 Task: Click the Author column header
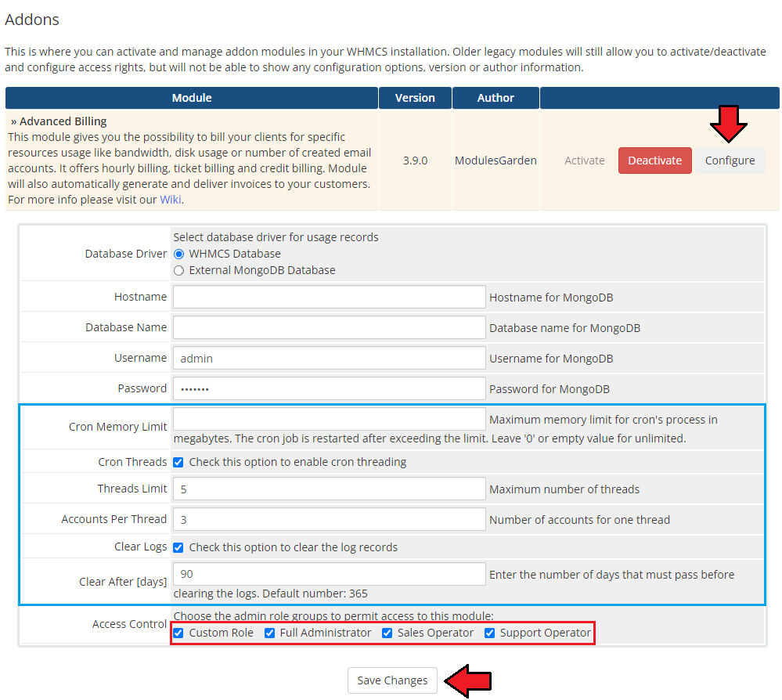coord(496,98)
